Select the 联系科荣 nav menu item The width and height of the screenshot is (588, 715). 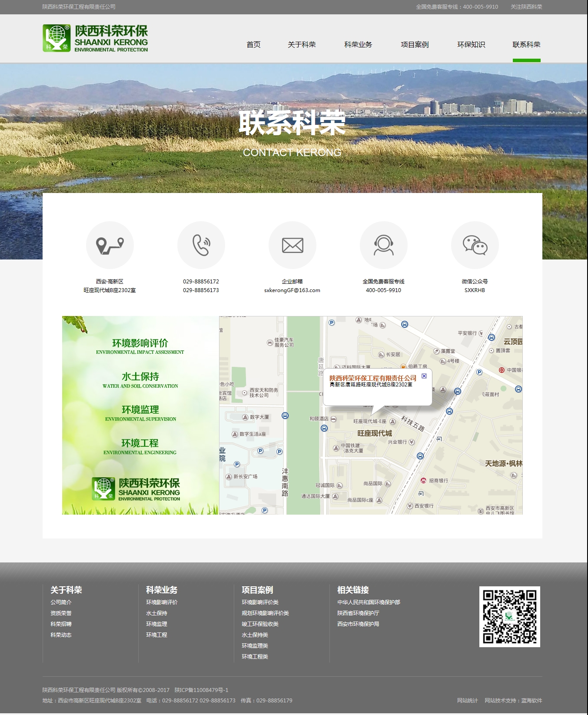pyautogui.click(x=526, y=45)
